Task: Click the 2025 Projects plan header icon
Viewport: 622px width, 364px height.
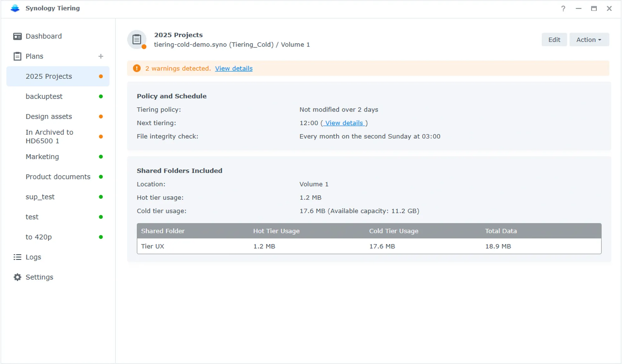Action: (137, 40)
